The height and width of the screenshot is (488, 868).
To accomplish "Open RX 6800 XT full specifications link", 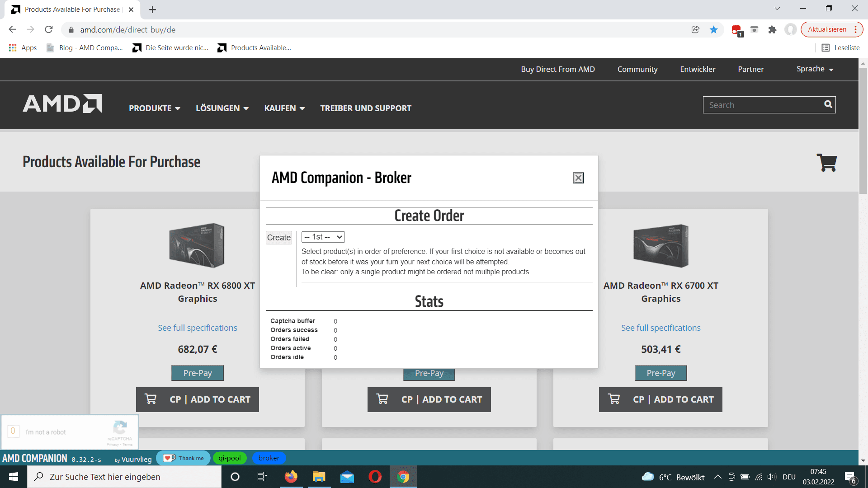I will (x=198, y=328).
